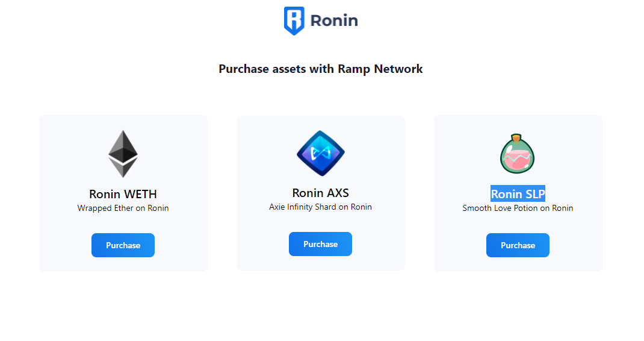Purchase Ronin WETH
This screenshot has height=341, width=644.
pos(123,245)
